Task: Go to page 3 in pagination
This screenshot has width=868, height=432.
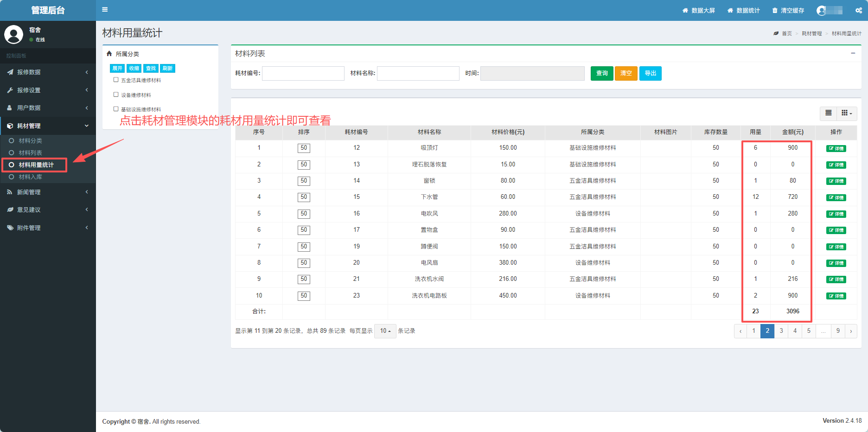Action: point(781,331)
